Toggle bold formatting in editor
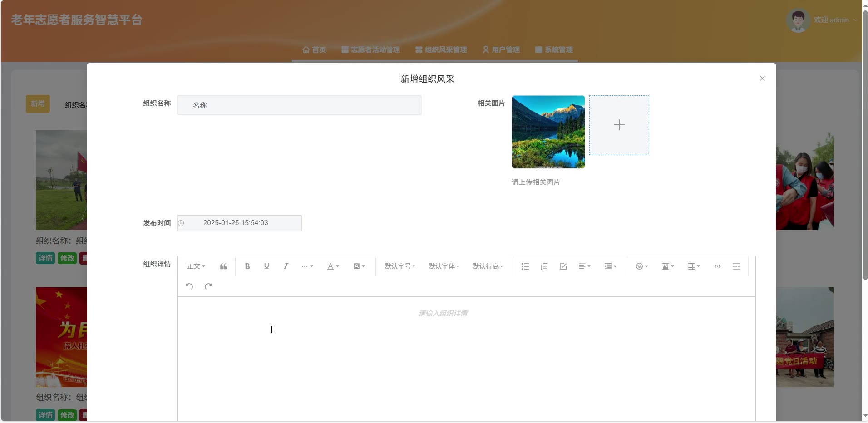868x423 pixels. [247, 266]
